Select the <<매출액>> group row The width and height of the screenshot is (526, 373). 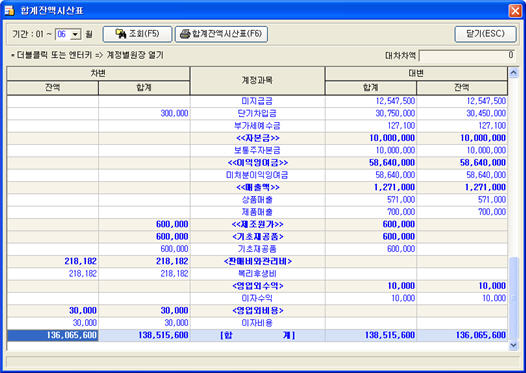(x=257, y=187)
